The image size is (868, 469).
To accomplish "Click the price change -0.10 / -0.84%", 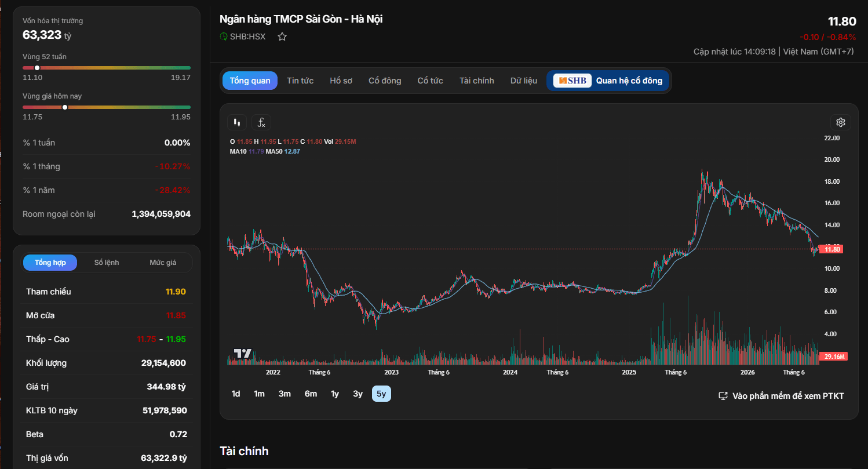I will (x=828, y=37).
